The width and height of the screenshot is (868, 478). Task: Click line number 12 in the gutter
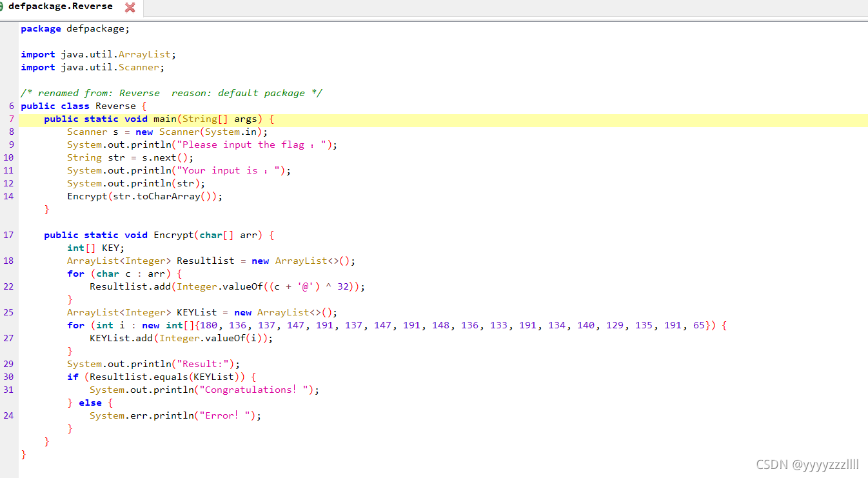8,183
